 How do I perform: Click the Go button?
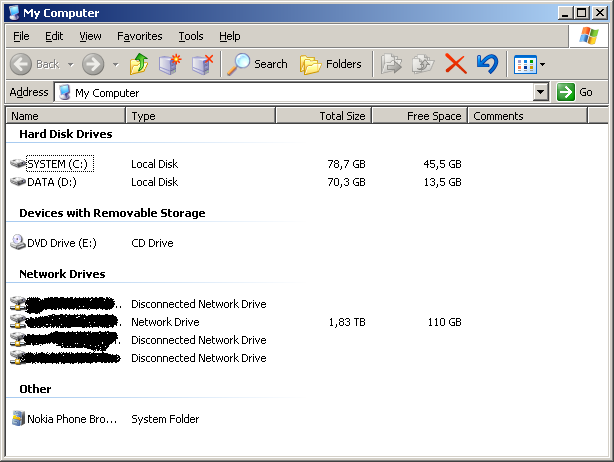[574, 92]
